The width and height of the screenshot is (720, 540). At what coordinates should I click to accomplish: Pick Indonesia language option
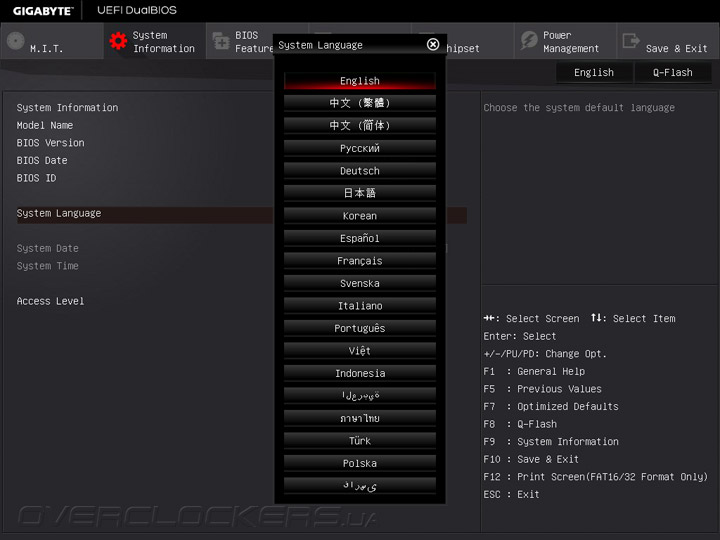point(360,373)
